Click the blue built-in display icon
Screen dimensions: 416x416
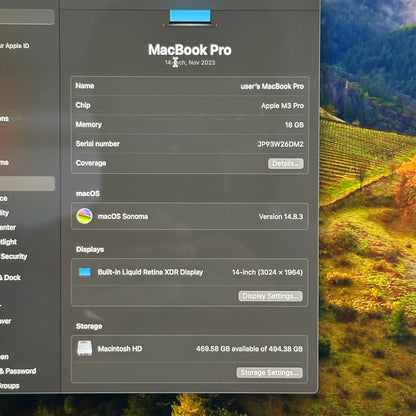click(x=85, y=272)
